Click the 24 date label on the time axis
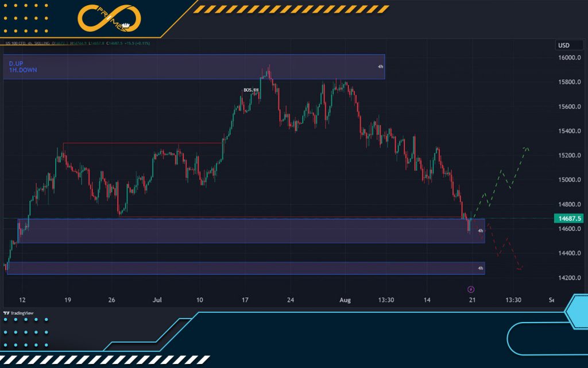This screenshot has width=588, height=368. [291, 300]
